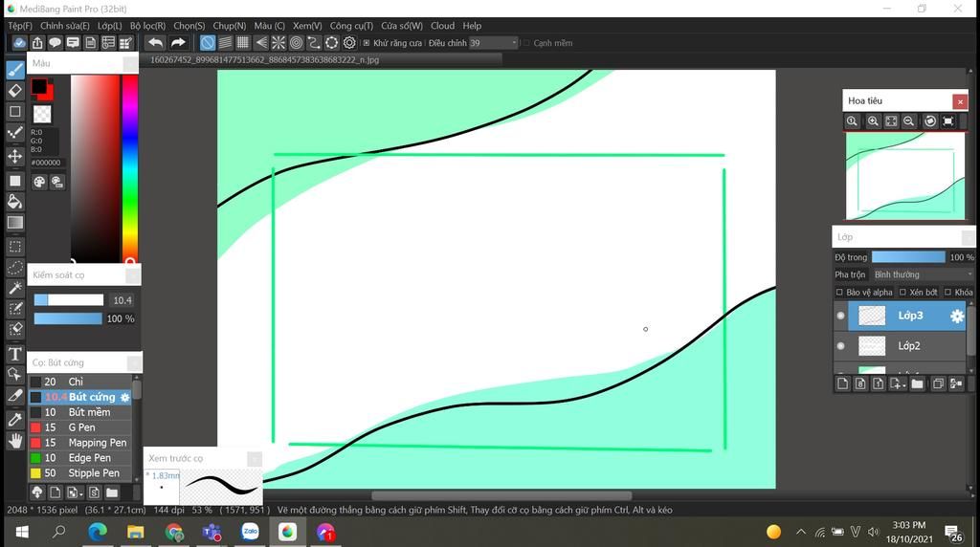
Task: Enable the Xén bớt checkbox
Action: coord(902,293)
